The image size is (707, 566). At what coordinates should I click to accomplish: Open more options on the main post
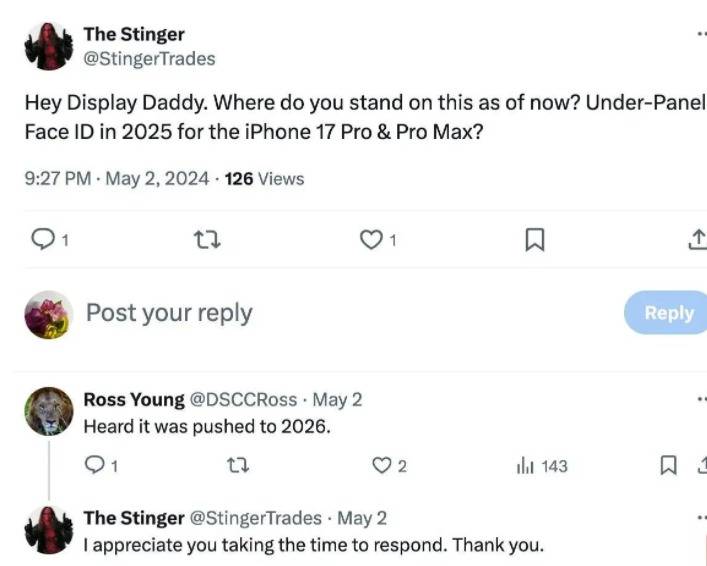click(x=700, y=33)
